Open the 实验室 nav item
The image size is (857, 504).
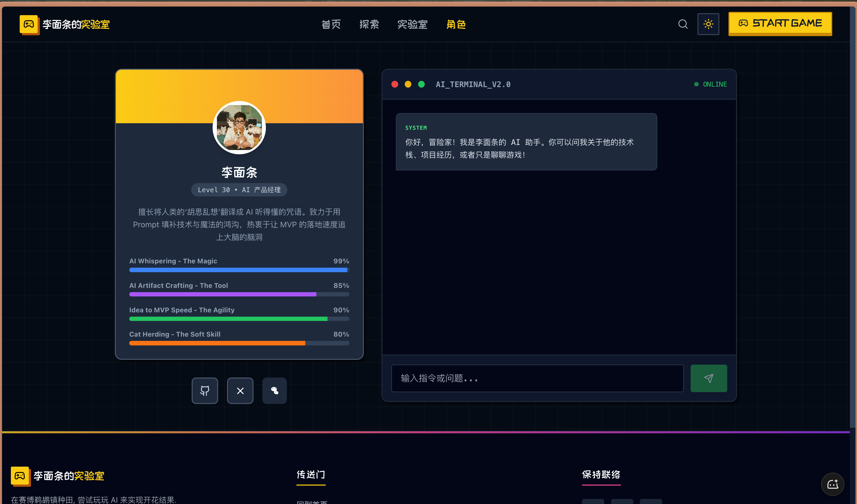point(413,24)
